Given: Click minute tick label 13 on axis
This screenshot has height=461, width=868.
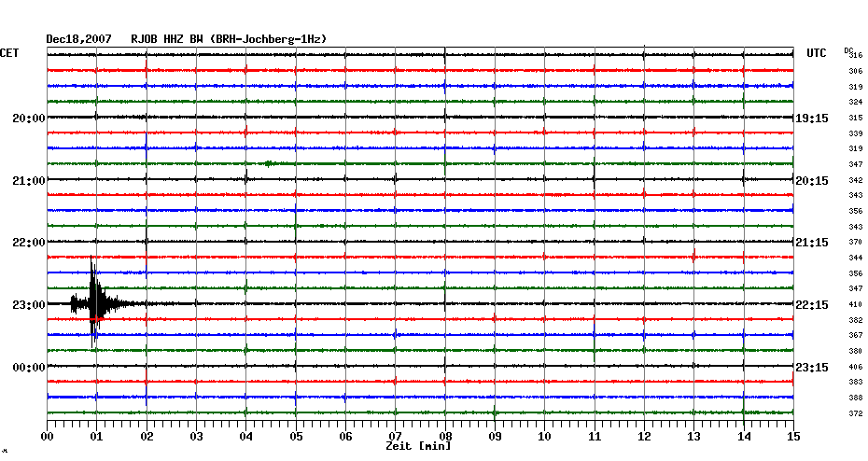Looking at the screenshot, I should tap(693, 437).
